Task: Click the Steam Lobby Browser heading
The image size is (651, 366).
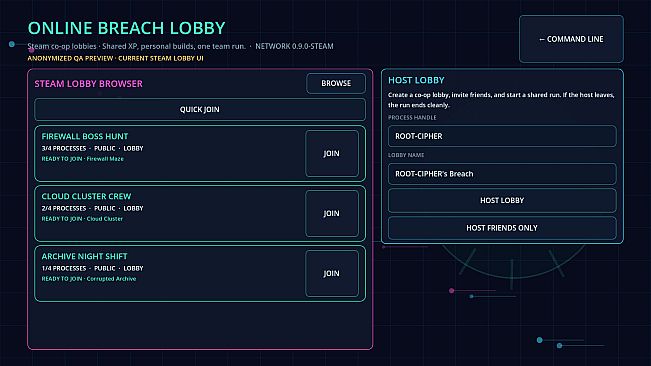Action: [x=88, y=84]
